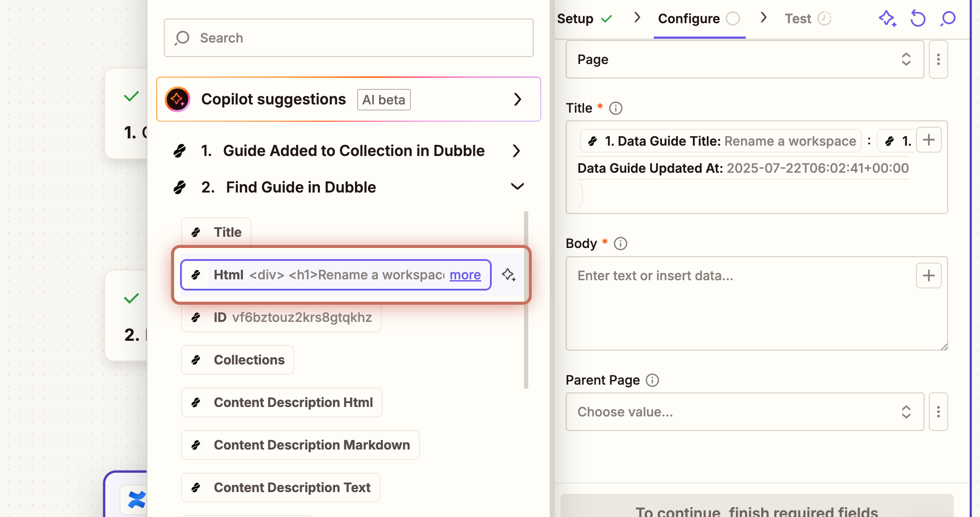Viewport: 980px width, 517px height.
Task: Click the search magnifier icon in picker
Action: click(182, 38)
